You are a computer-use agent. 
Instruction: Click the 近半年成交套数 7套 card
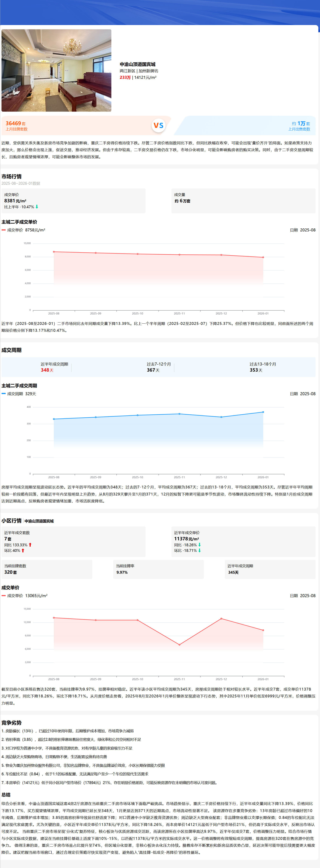click(73, 541)
